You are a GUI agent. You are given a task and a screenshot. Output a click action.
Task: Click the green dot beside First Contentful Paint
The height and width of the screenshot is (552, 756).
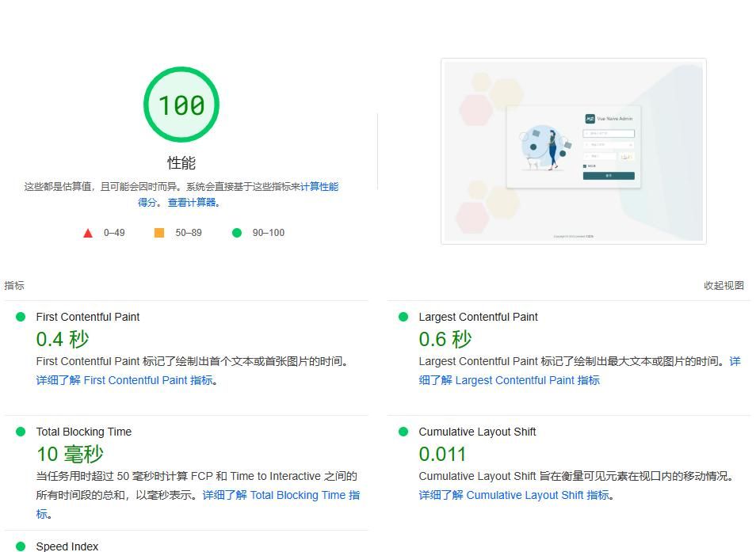[21, 317]
